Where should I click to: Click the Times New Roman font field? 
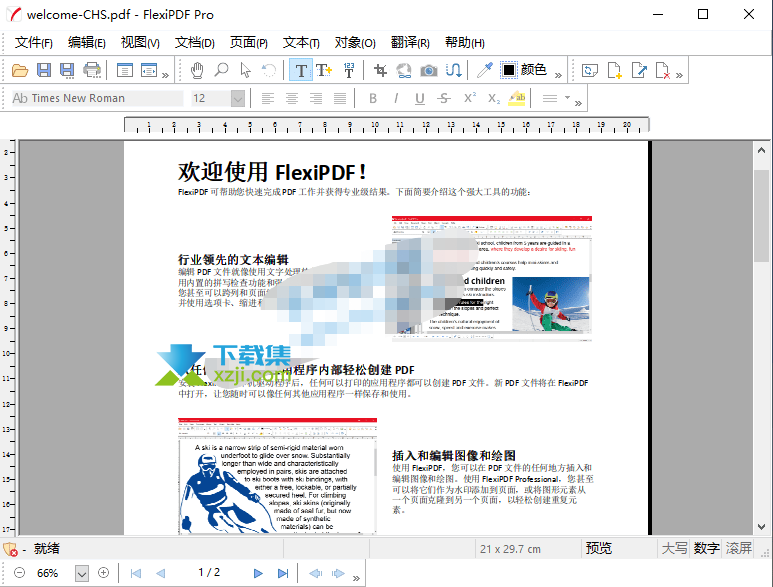tap(97, 99)
